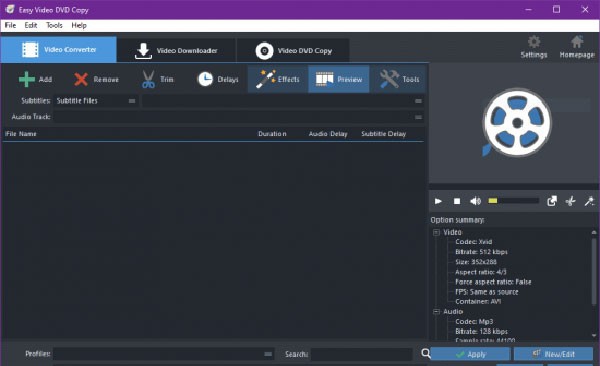The height and width of the screenshot is (366, 600).
Task: Click the wand icon under the preview
Action: point(589,201)
